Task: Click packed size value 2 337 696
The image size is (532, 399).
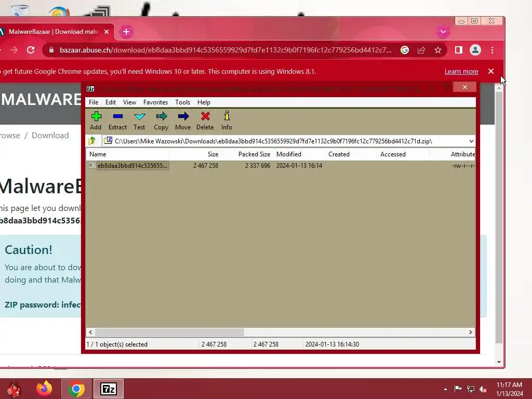Action: pyautogui.click(x=258, y=166)
